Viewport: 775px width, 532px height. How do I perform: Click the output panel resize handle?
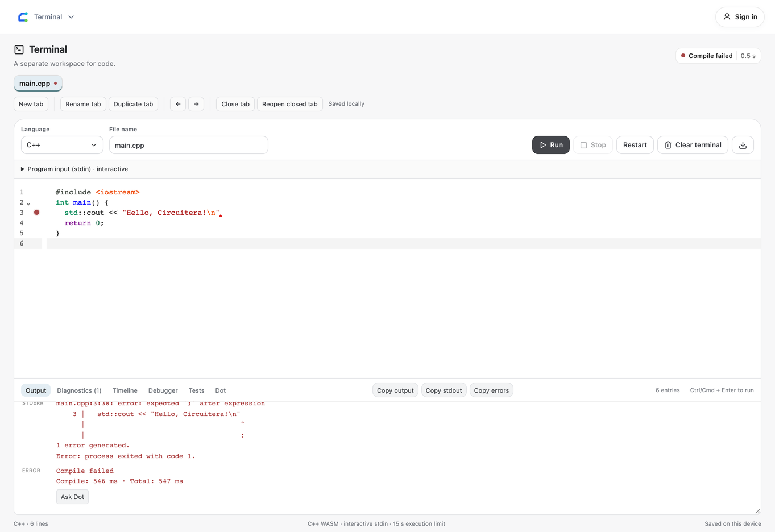(757, 511)
